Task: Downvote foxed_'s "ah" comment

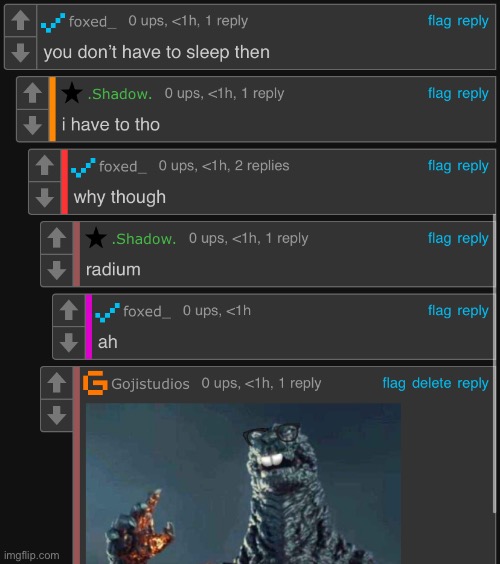Action: coord(69,342)
